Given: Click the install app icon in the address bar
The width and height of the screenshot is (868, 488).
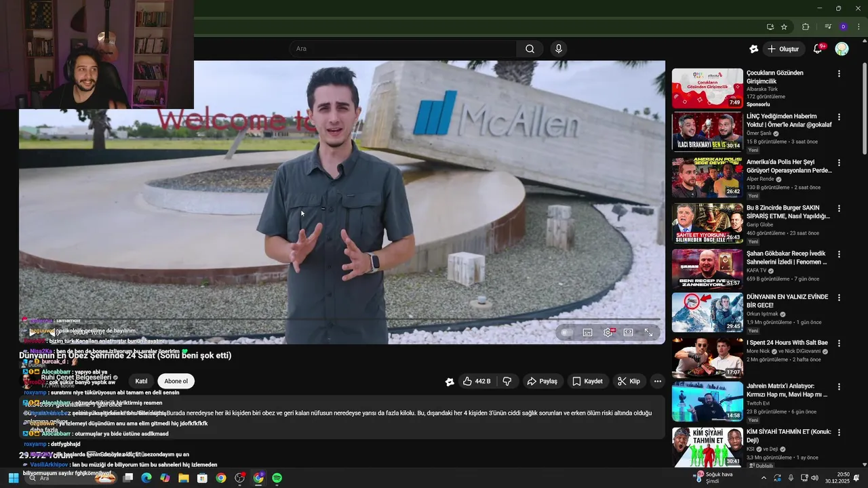Looking at the screenshot, I should coord(770,27).
